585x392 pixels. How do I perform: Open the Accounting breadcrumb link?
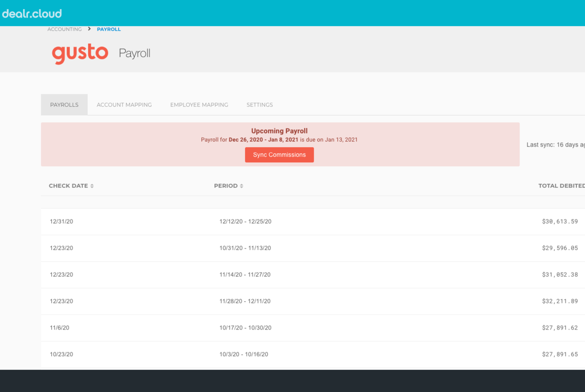[65, 29]
